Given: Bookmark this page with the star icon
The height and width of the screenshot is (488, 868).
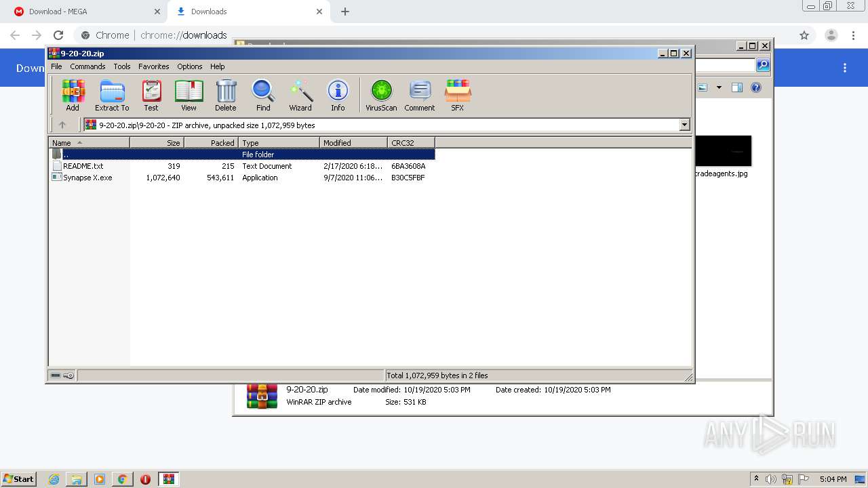Looking at the screenshot, I should coord(804,35).
